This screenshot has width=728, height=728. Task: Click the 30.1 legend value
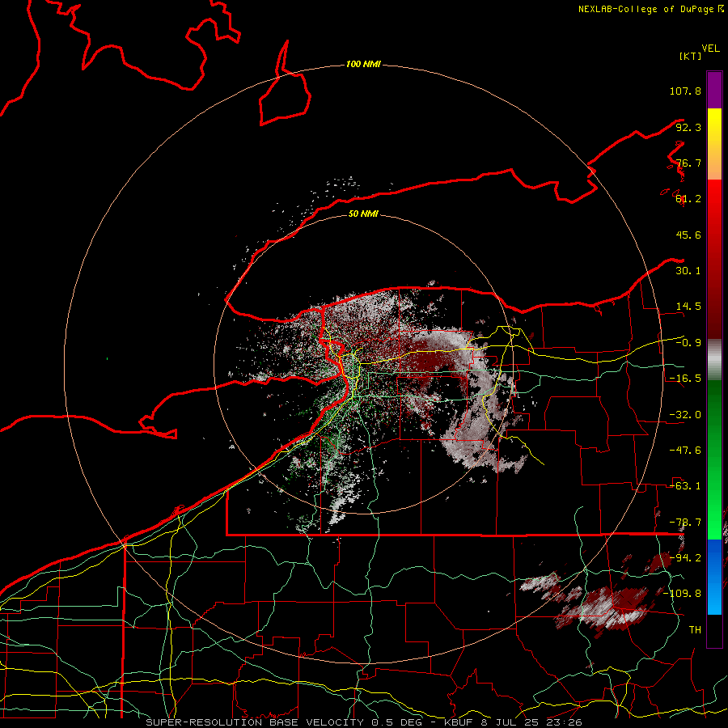tap(688, 271)
